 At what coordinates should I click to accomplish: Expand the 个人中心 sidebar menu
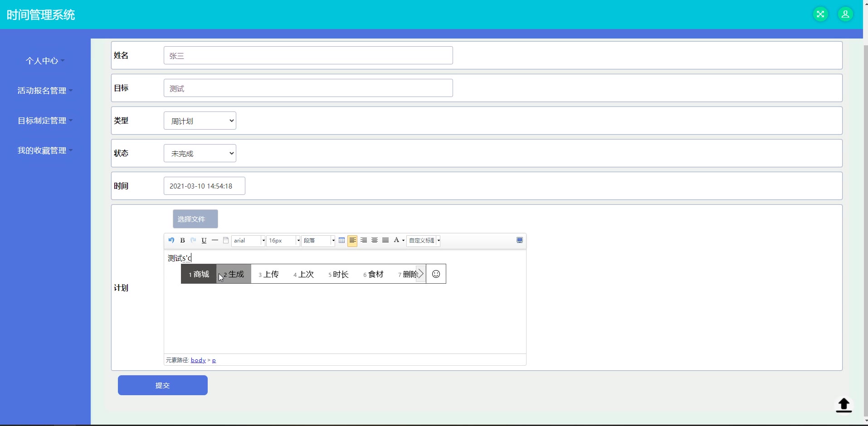tap(45, 61)
